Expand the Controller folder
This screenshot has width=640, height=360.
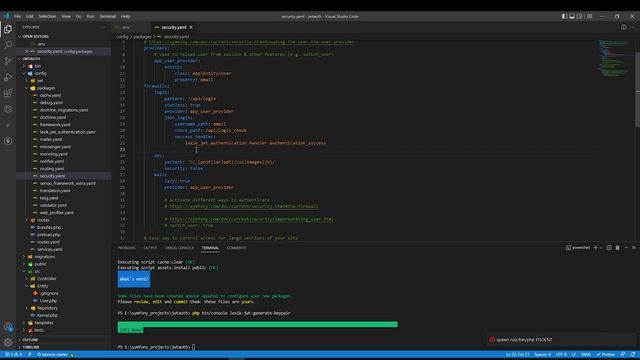46,279
